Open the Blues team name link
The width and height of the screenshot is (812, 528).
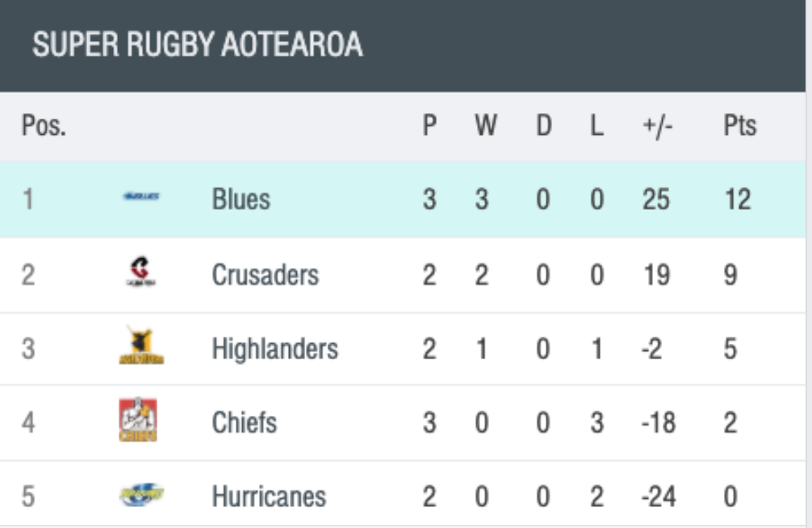coord(241,199)
